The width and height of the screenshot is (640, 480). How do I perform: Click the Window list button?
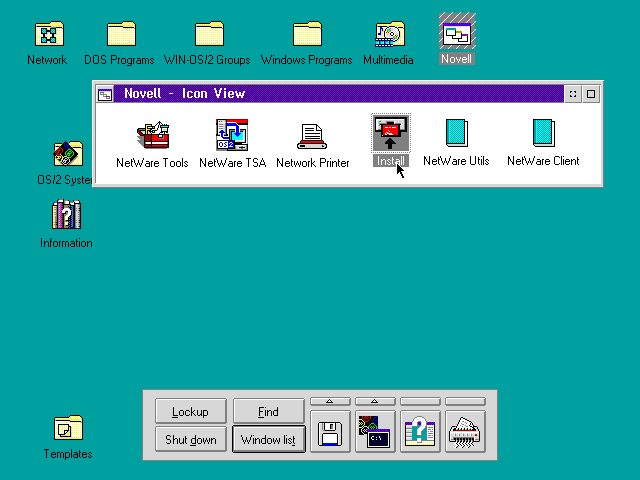(269, 439)
